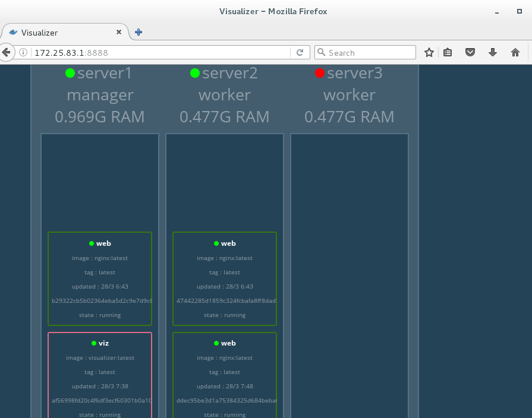Open site information via the i icon
The height and width of the screenshot is (418, 532).
22,52
